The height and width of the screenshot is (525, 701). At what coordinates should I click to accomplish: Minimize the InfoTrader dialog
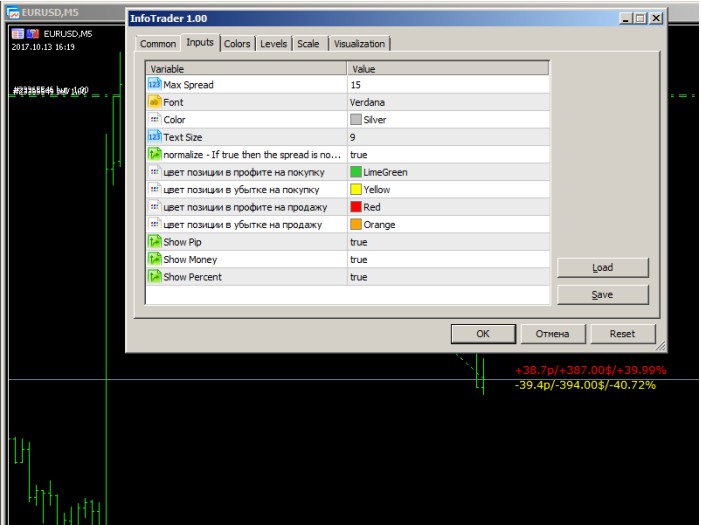(626, 18)
